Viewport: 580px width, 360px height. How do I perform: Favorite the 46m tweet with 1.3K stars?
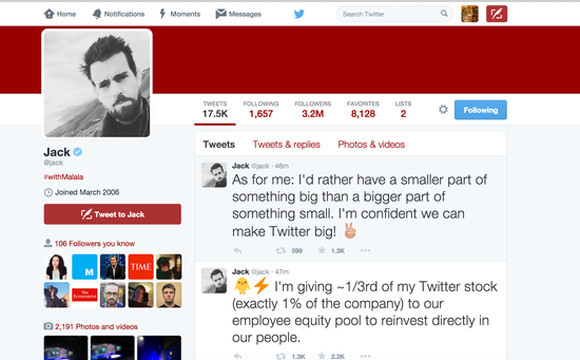(322, 250)
